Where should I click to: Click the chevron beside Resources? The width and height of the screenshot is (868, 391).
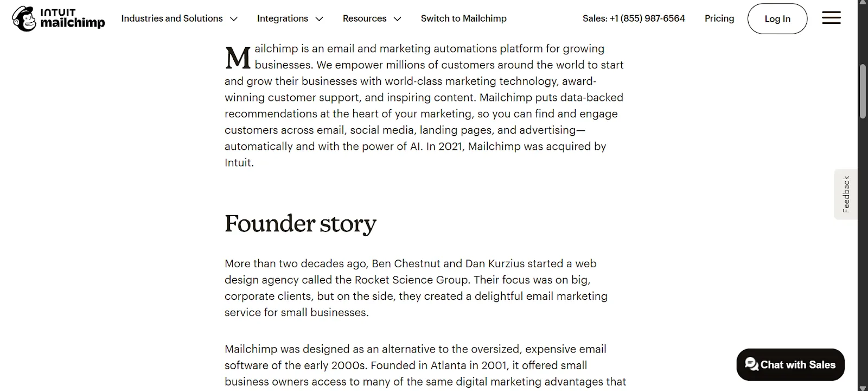coord(397,18)
